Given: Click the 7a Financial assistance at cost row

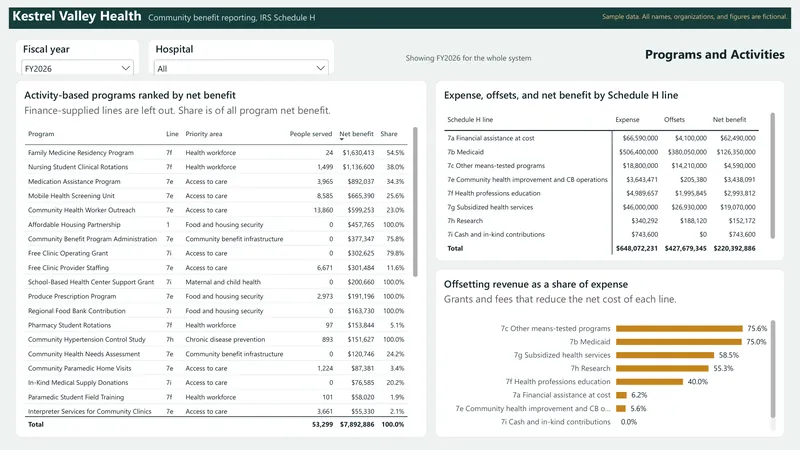Looking at the screenshot, I should [x=602, y=138].
